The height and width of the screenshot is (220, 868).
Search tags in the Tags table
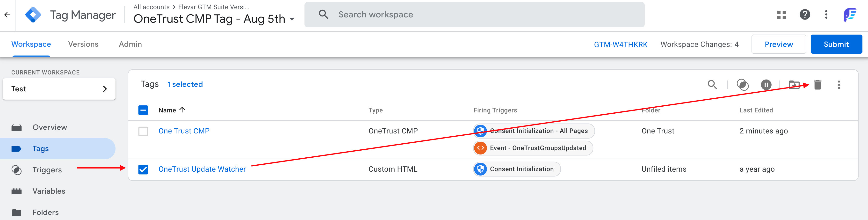coord(712,85)
